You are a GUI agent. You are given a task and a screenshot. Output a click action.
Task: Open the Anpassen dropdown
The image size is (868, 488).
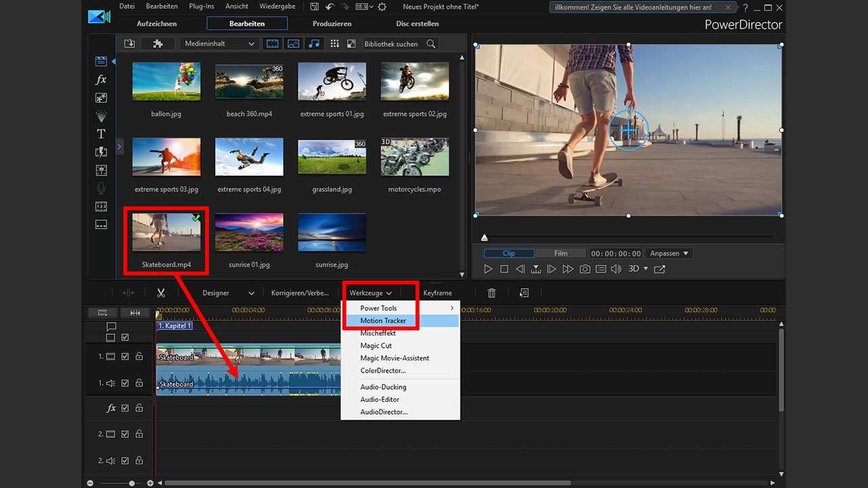669,253
